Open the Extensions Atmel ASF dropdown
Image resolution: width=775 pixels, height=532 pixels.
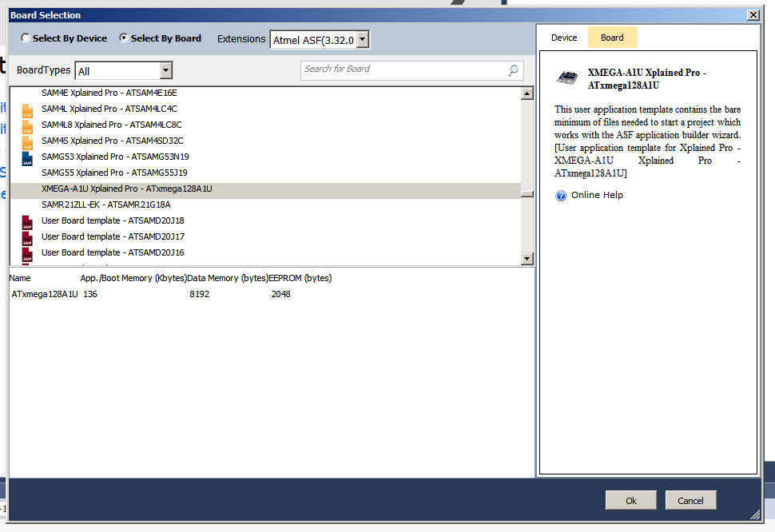point(363,39)
